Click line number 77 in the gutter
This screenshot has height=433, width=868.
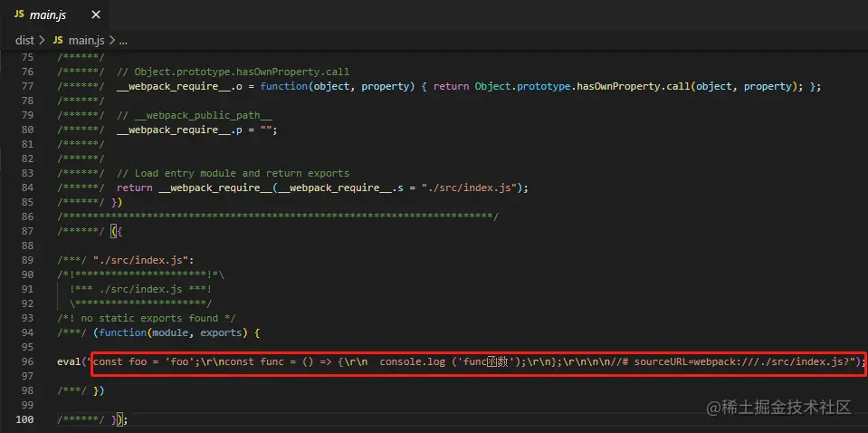27,86
